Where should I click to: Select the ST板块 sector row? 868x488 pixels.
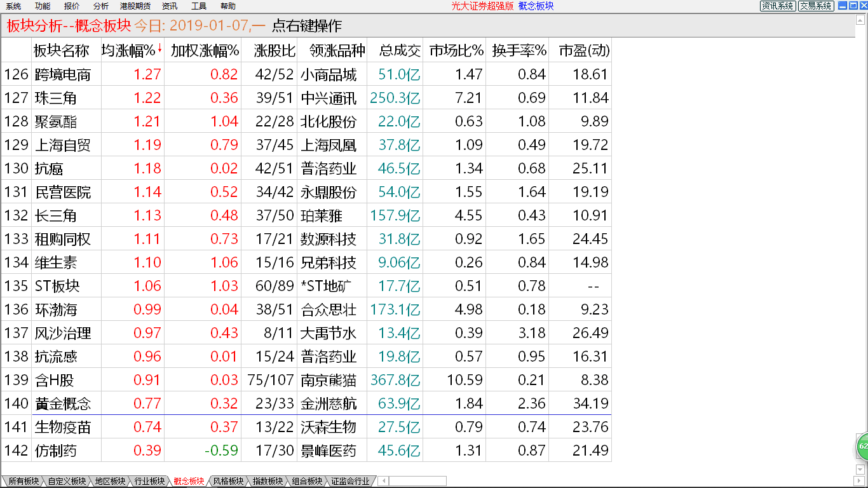click(306, 285)
